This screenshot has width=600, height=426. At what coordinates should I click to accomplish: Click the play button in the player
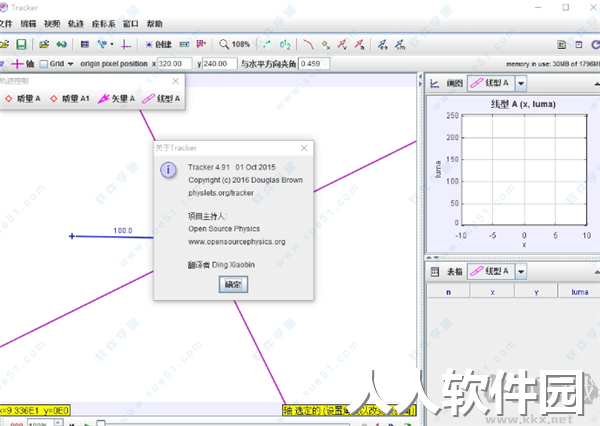[x=87, y=424]
